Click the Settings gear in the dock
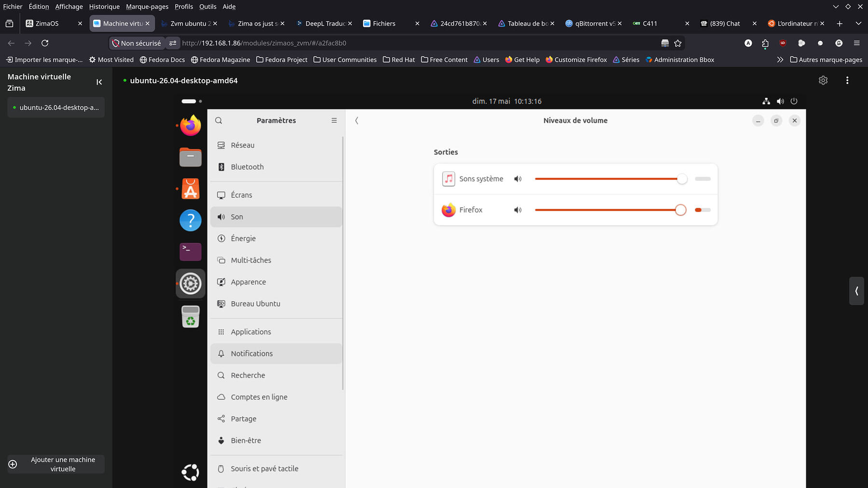 point(190,284)
